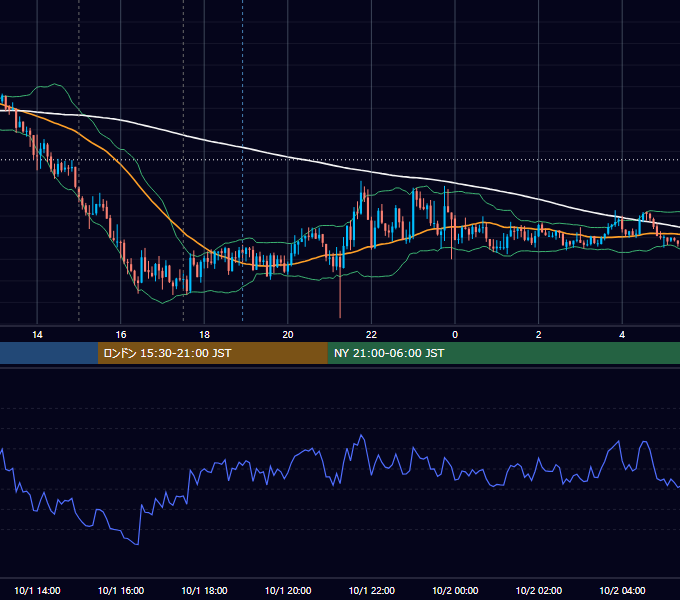Click the NY 21:00-06:00 JST session bar
680x600 pixels.
(503, 353)
